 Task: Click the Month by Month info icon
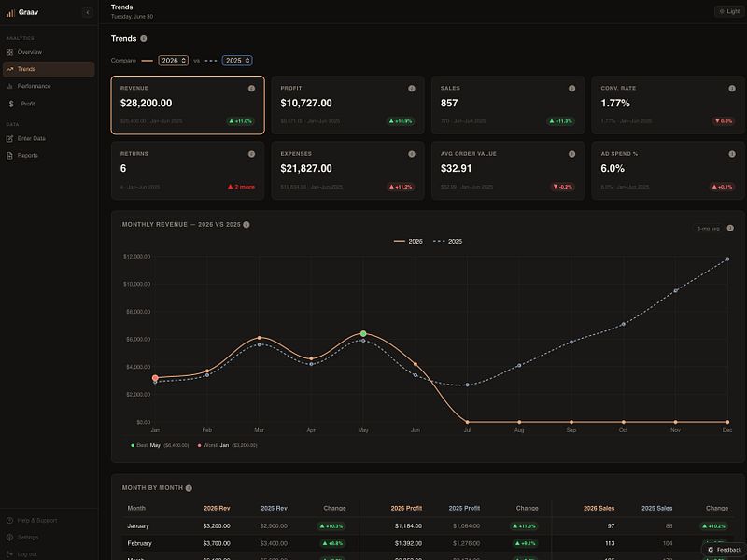189,488
